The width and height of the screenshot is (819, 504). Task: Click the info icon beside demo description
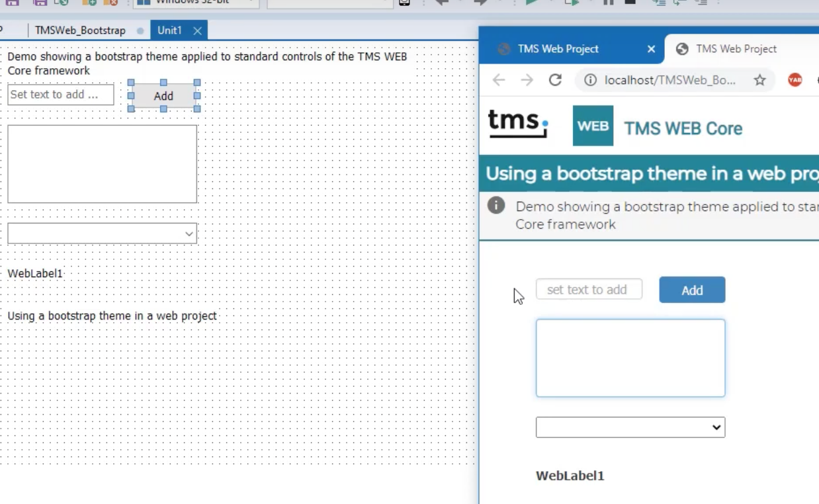point(496,206)
